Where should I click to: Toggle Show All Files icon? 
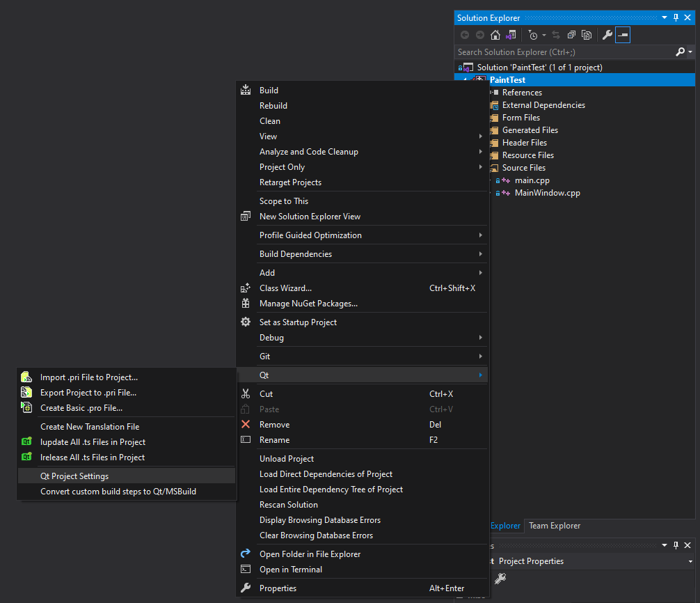[587, 35]
